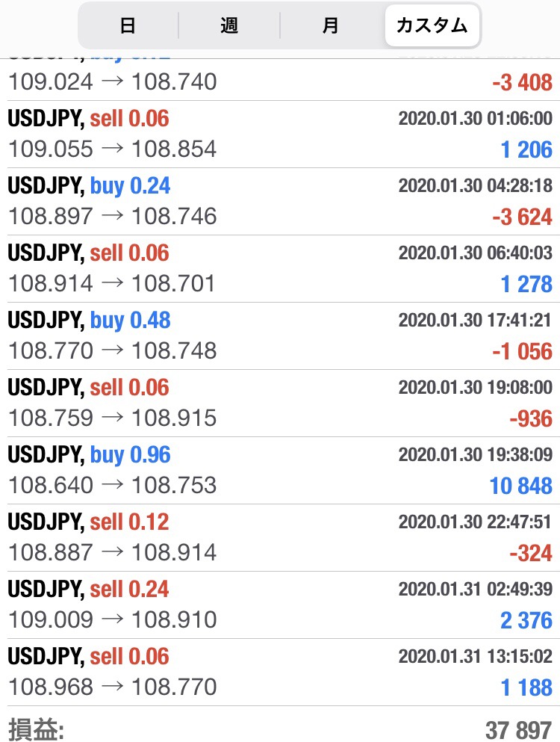560x742 pixels.
Task: Open the sell 0.12 USDJPY trade row
Action: (x=280, y=537)
